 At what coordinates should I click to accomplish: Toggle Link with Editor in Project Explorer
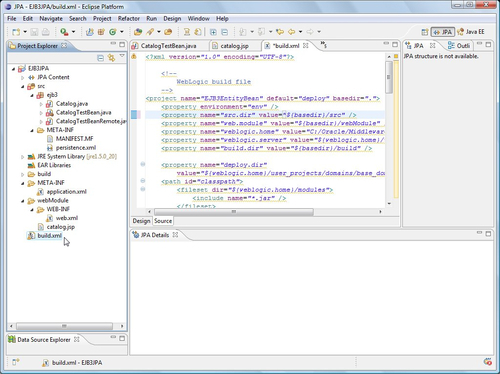tap(111, 58)
